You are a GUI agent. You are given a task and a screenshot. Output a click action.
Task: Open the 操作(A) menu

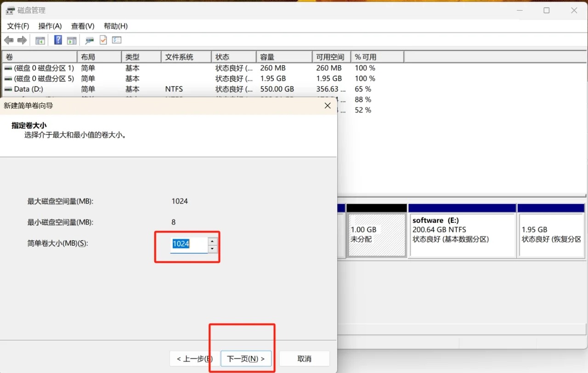[50, 26]
